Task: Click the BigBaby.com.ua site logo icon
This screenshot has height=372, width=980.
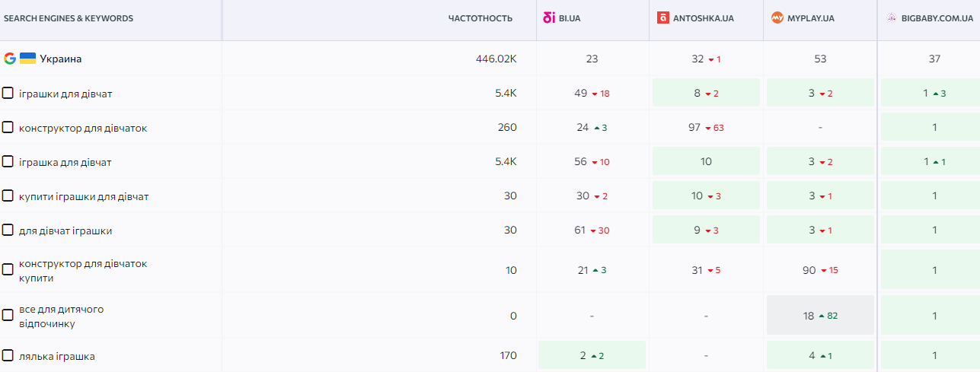Action: (892, 18)
